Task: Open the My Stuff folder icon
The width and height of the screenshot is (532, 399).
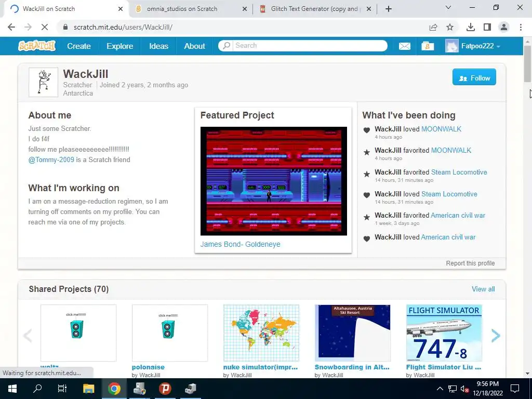Action: (428, 46)
